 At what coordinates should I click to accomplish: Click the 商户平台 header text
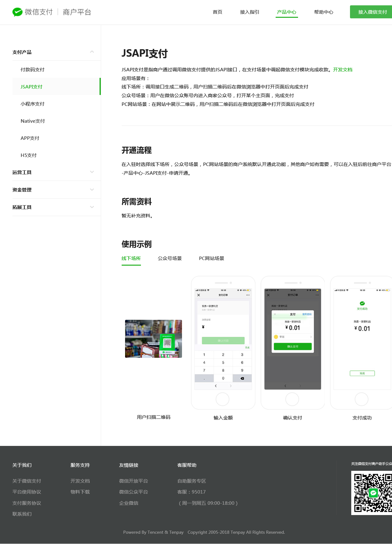(x=77, y=12)
